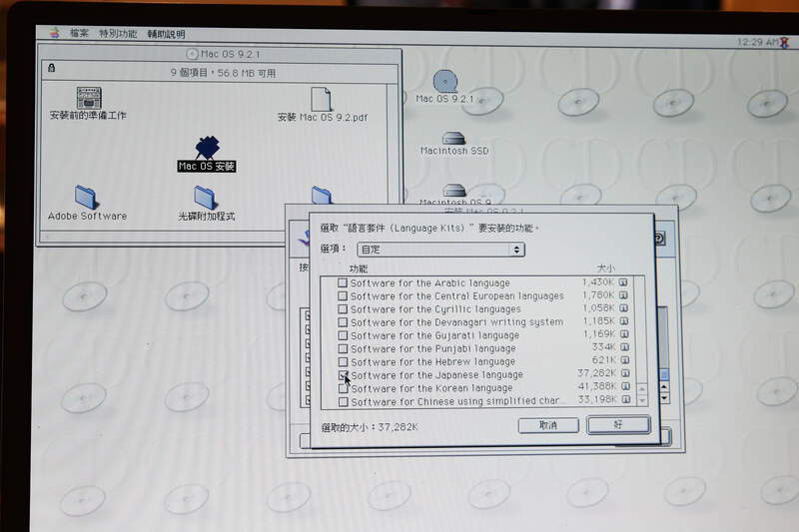The image size is (799, 532).
Task: Open the Apple menu
Action: tap(55, 34)
